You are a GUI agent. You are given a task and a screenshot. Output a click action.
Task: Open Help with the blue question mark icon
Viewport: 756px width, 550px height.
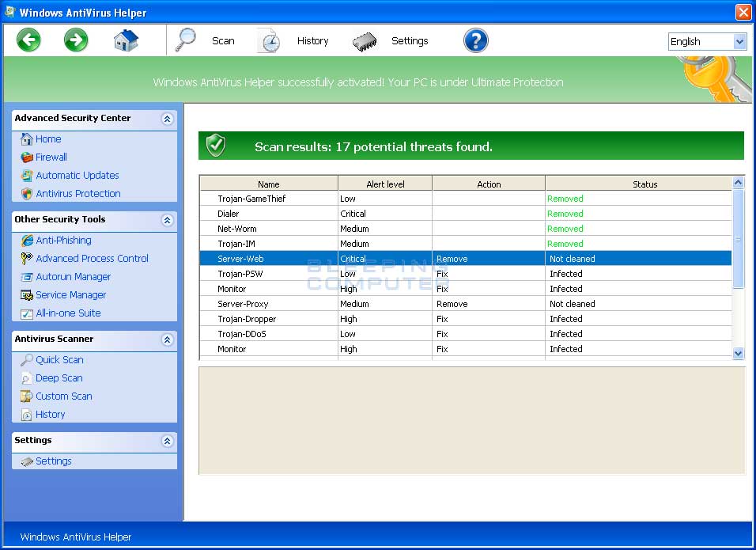pos(476,40)
